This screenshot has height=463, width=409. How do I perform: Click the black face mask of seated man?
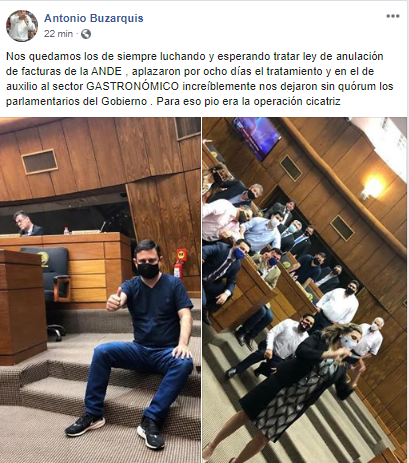(x=148, y=270)
